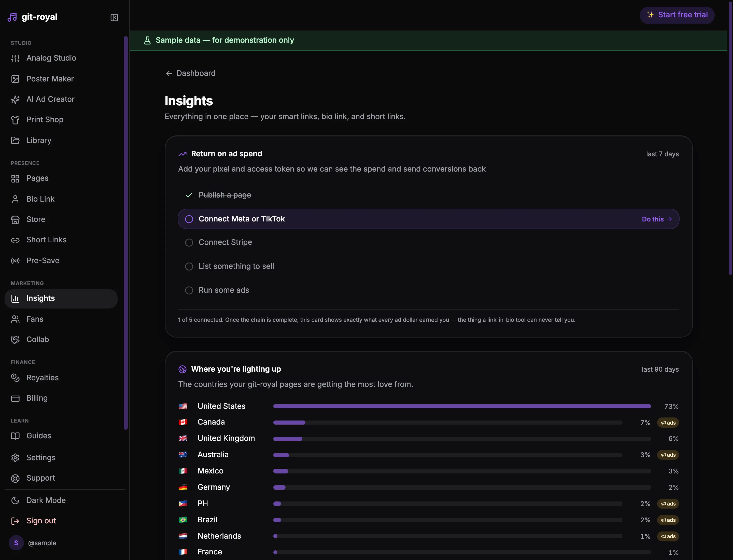Click the Collab handshake icon

pos(15,340)
